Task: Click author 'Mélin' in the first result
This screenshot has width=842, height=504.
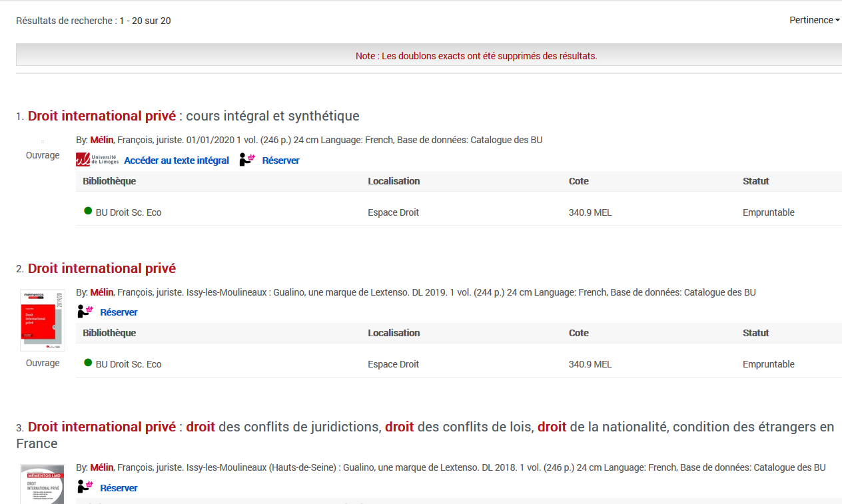Action: click(102, 140)
